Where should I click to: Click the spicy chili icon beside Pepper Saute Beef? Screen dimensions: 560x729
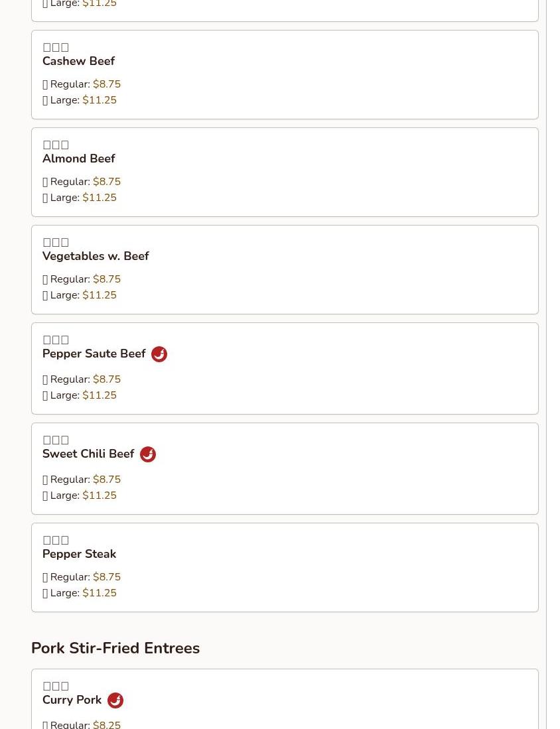[159, 354]
